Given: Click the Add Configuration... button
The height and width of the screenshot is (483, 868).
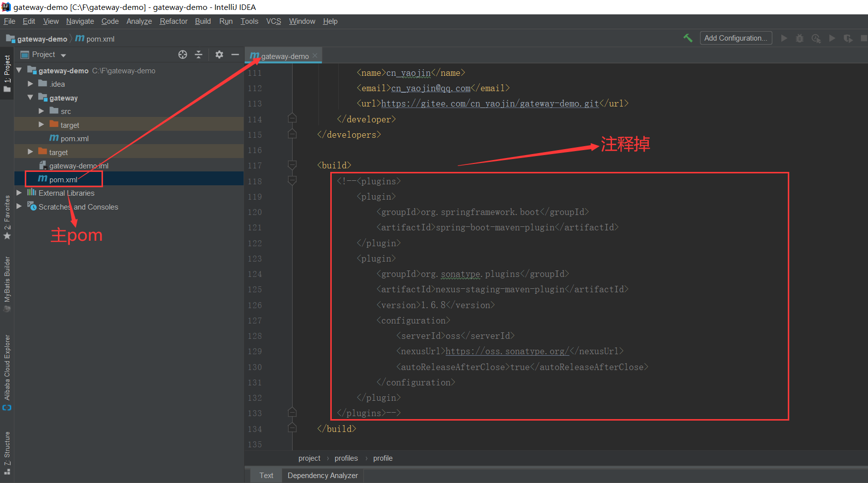Looking at the screenshot, I should click(x=736, y=38).
